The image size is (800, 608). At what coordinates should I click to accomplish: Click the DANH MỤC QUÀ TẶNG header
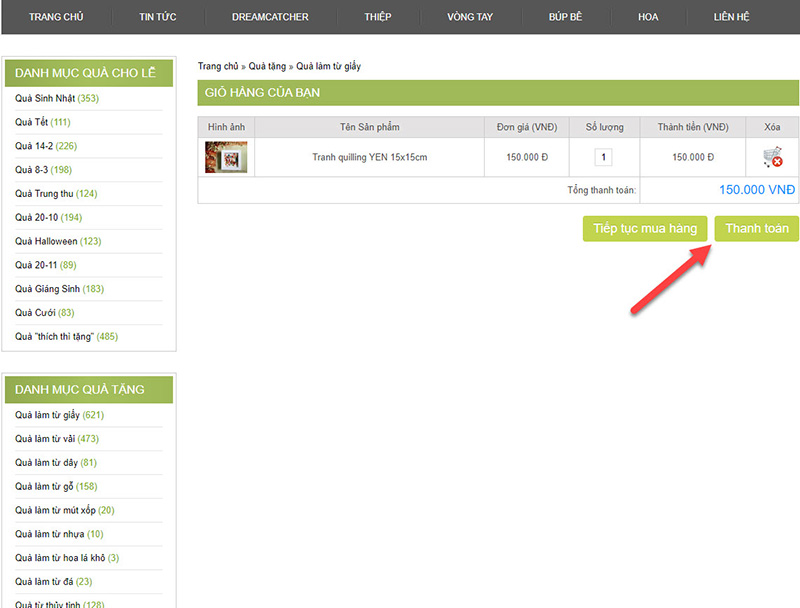point(89,390)
